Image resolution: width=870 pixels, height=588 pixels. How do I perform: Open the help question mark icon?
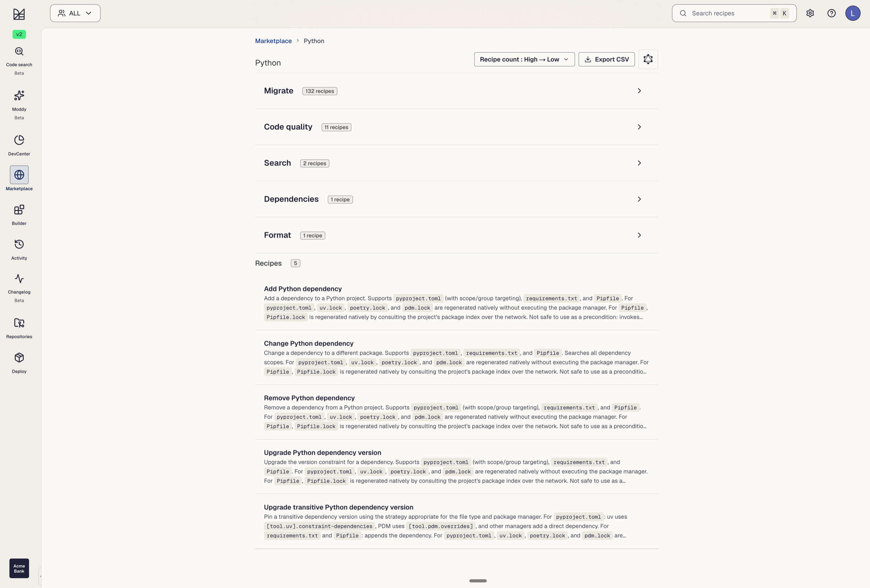pyautogui.click(x=832, y=13)
